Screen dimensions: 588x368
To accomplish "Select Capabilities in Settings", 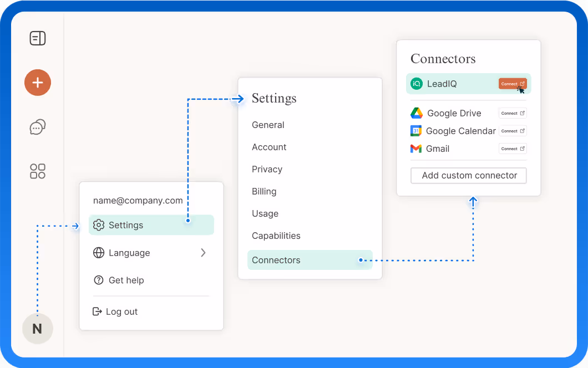I will point(276,236).
